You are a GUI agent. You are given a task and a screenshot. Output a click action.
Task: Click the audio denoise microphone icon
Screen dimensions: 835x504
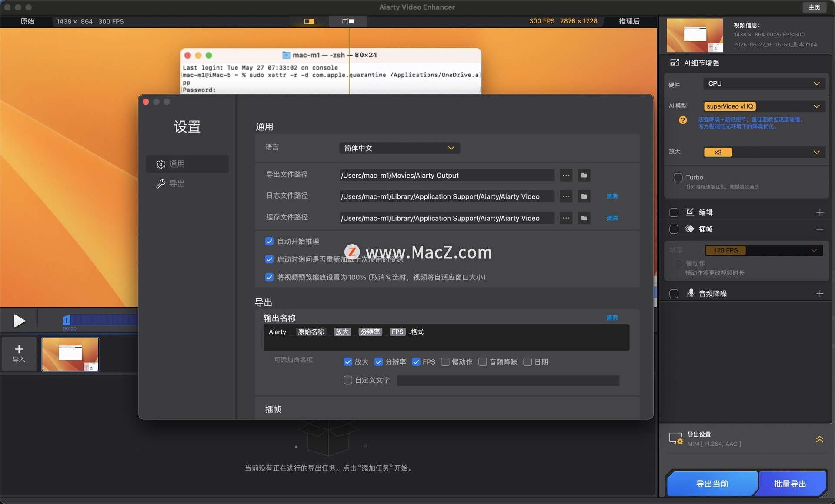[689, 293]
